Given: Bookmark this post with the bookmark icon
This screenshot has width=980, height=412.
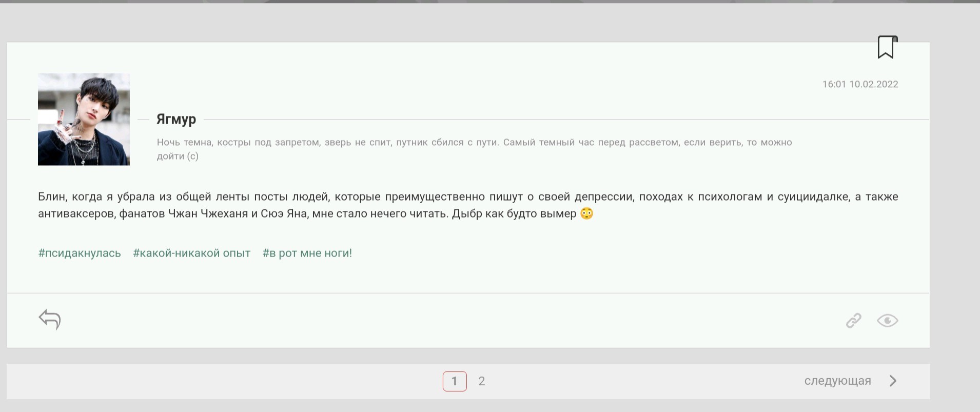Looking at the screenshot, I should point(886,48).
